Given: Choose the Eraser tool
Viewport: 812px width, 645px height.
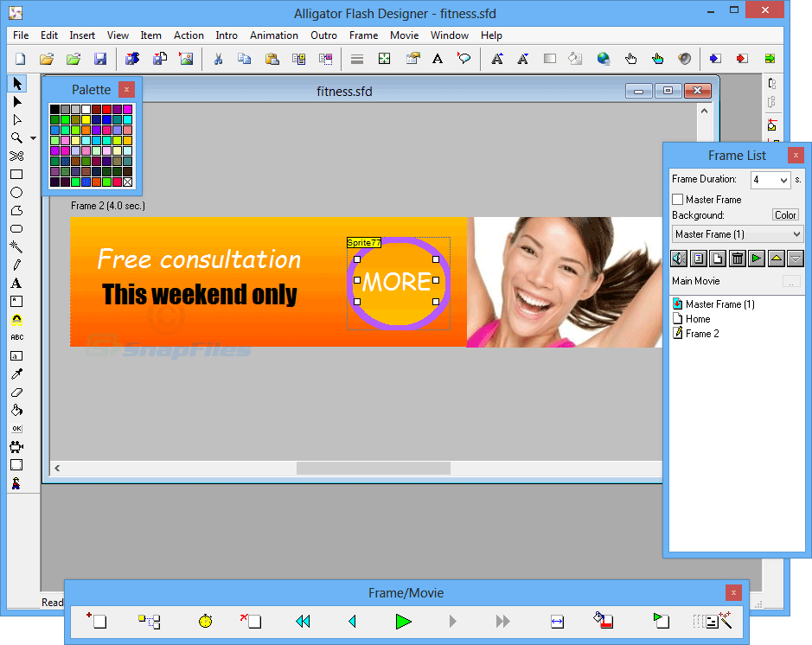Looking at the screenshot, I should [x=15, y=392].
